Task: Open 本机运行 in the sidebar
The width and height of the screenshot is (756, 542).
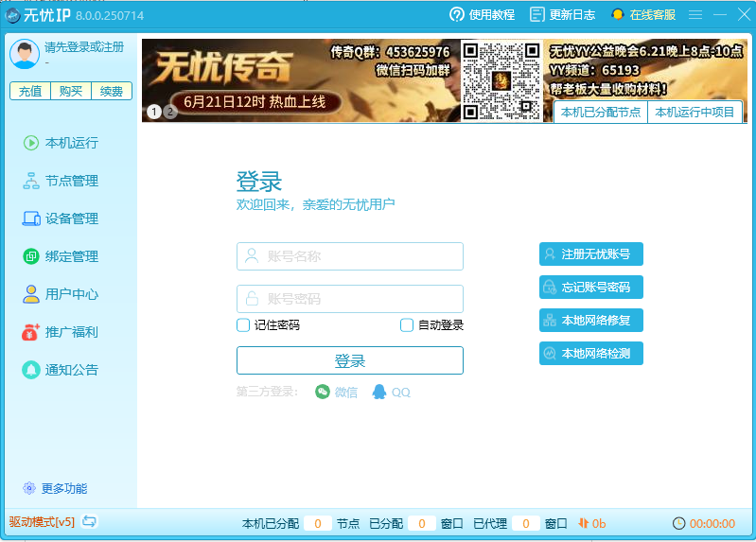Action: (61, 143)
